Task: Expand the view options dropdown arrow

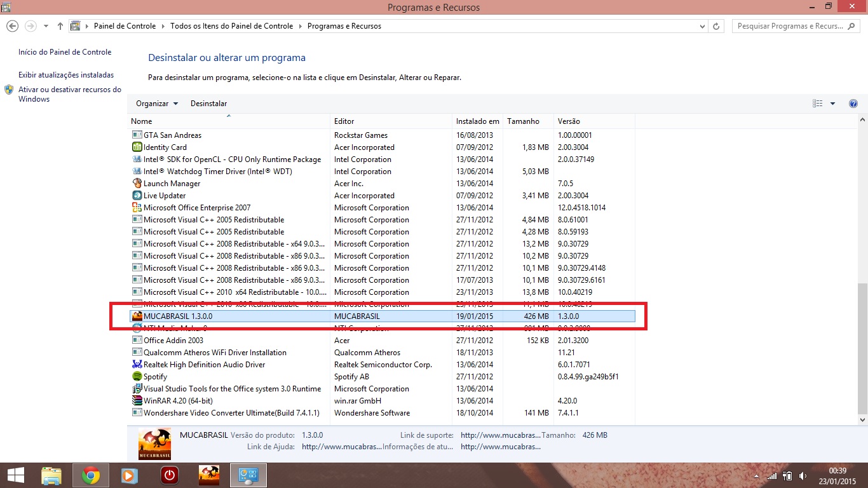Action: [832, 104]
